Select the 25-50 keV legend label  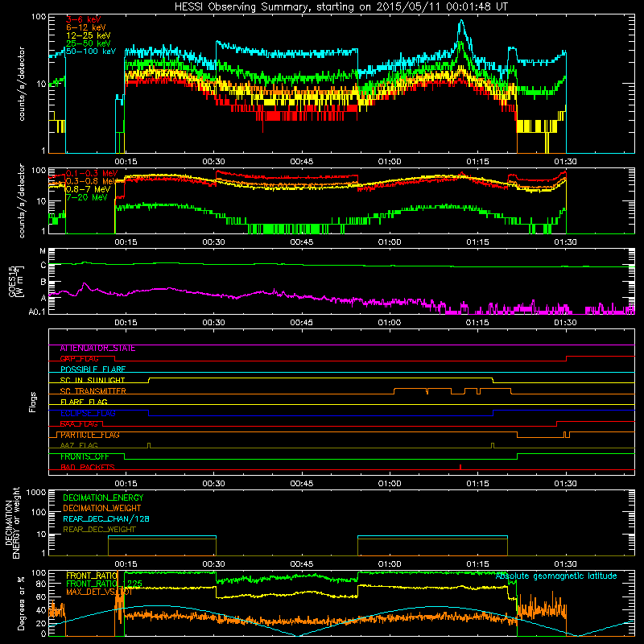89,43
